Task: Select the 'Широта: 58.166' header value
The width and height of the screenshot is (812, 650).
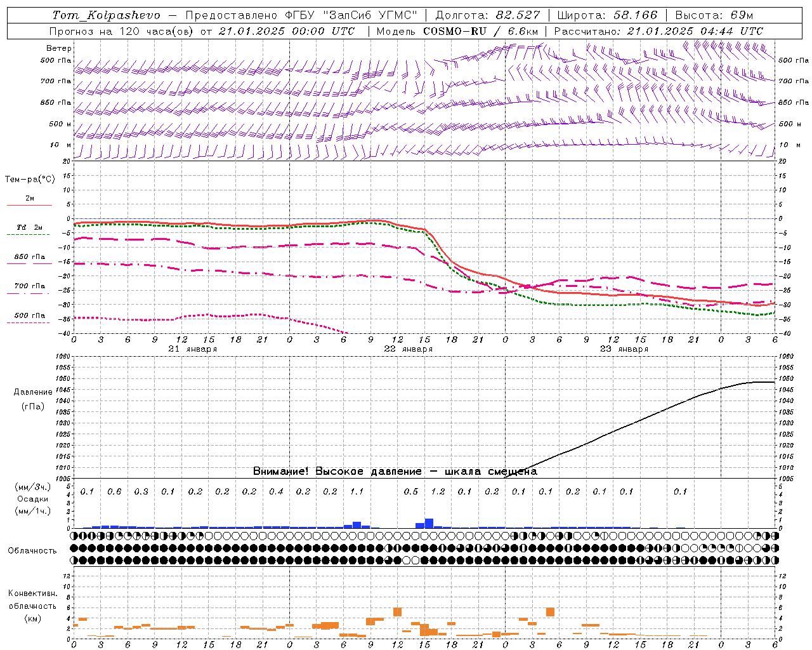Action: point(607,15)
